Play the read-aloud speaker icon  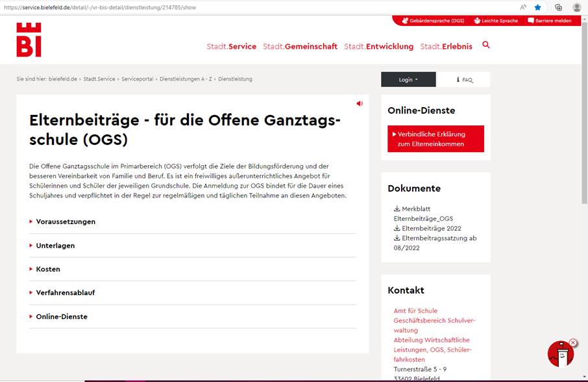point(360,103)
